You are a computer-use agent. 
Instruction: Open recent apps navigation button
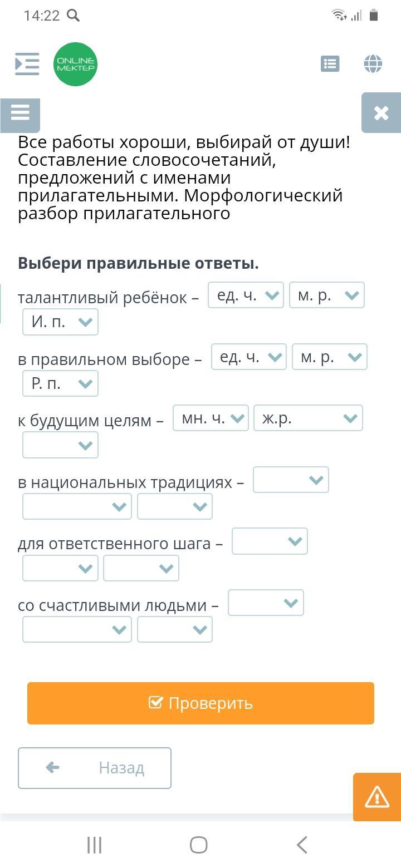point(95,845)
